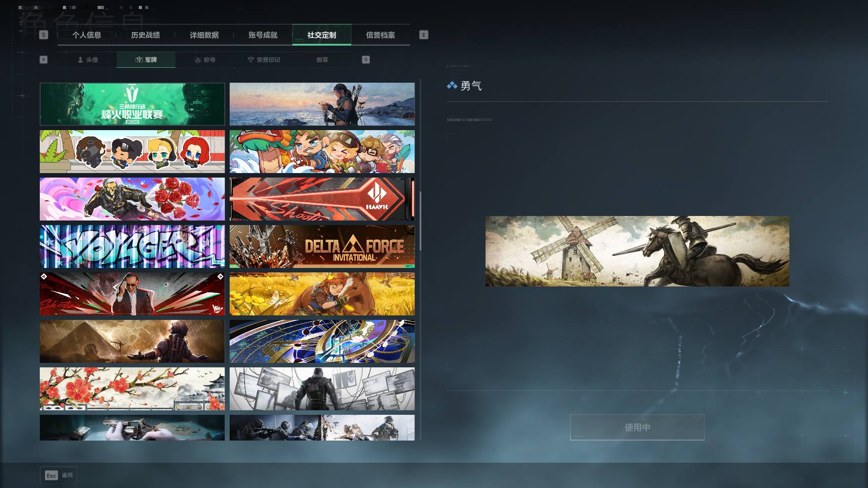Select the girl hugging horse dog tag
The width and height of the screenshot is (868, 488).
[322, 294]
